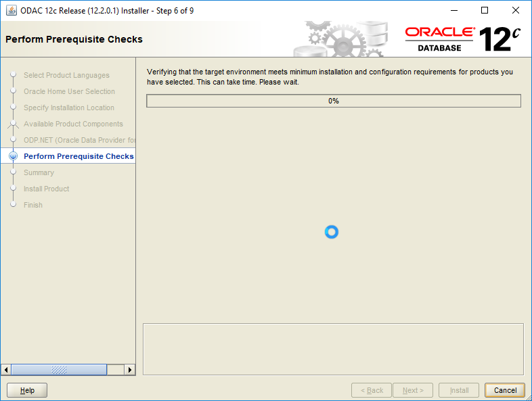Screen dimensions: 532x401
Task: Click the Java installer icon in title bar
Action: (12, 11)
